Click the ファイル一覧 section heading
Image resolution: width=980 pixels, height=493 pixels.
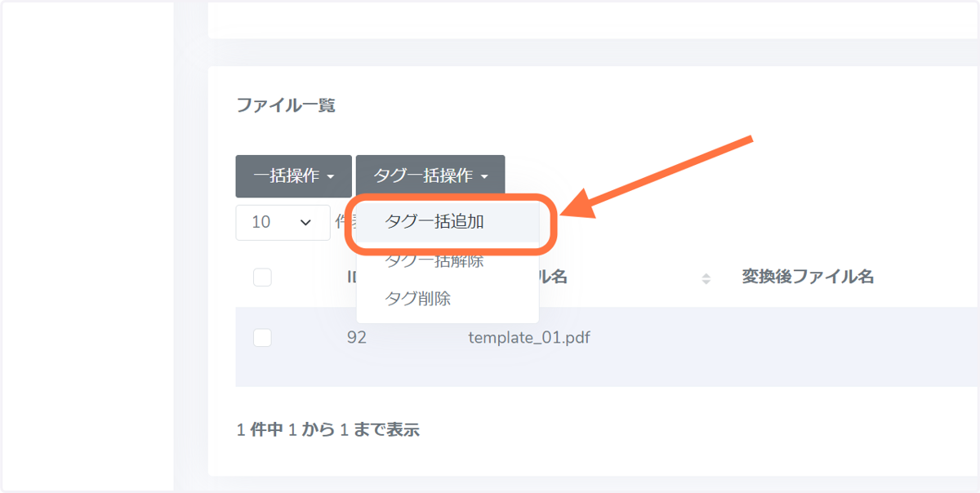tap(286, 105)
